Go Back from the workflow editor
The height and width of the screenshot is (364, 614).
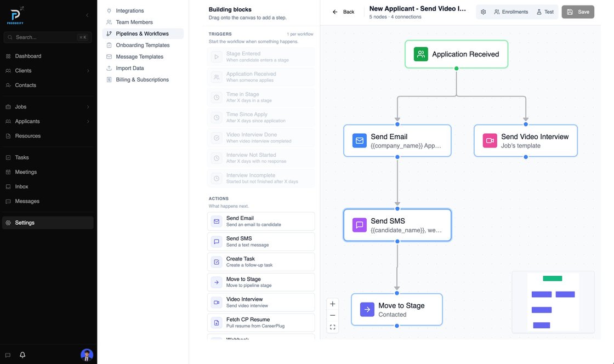pos(343,12)
